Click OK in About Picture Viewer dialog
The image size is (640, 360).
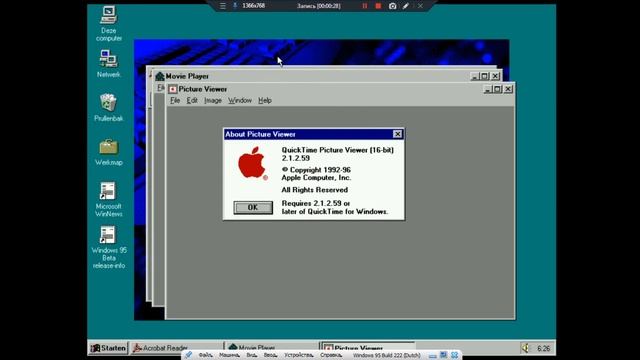[x=253, y=207]
